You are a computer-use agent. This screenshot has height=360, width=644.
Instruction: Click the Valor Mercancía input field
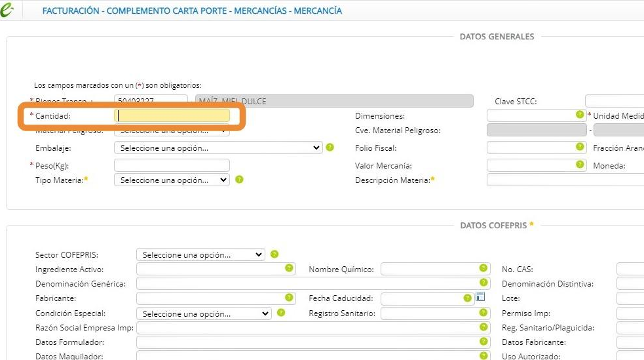[x=537, y=165]
